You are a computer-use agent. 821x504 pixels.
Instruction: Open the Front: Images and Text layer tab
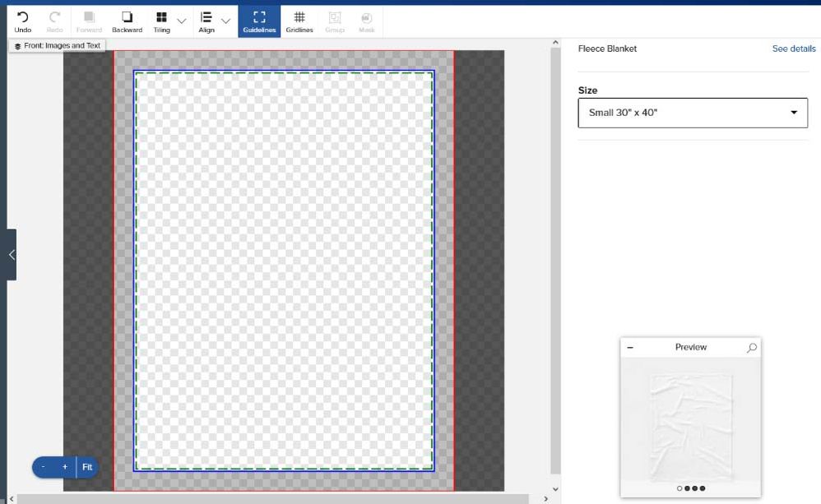pos(57,46)
